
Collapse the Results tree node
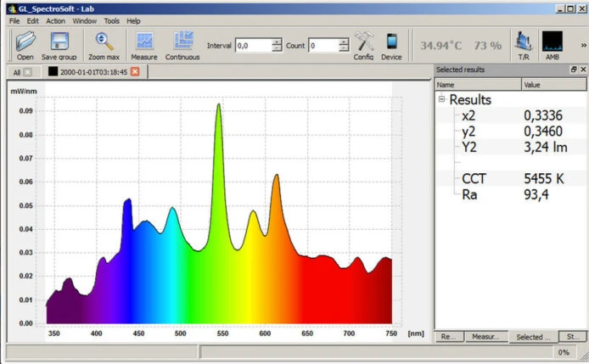pyautogui.click(x=442, y=100)
